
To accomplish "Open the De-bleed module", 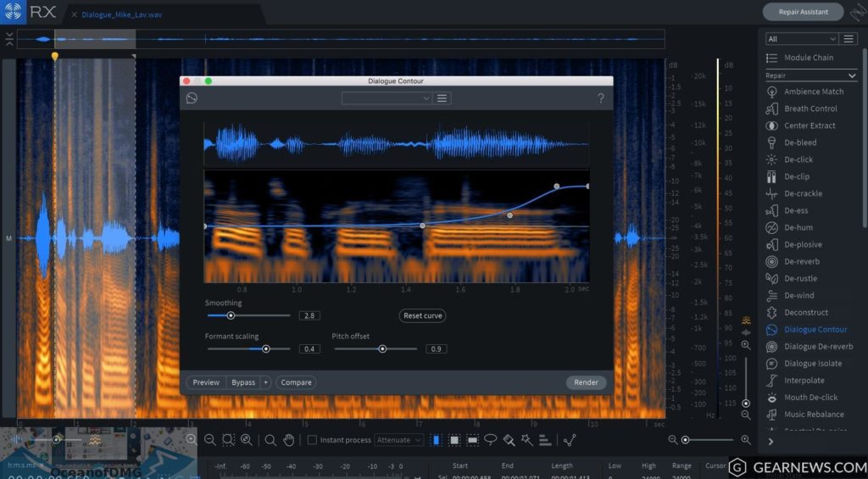I will click(x=792, y=142).
